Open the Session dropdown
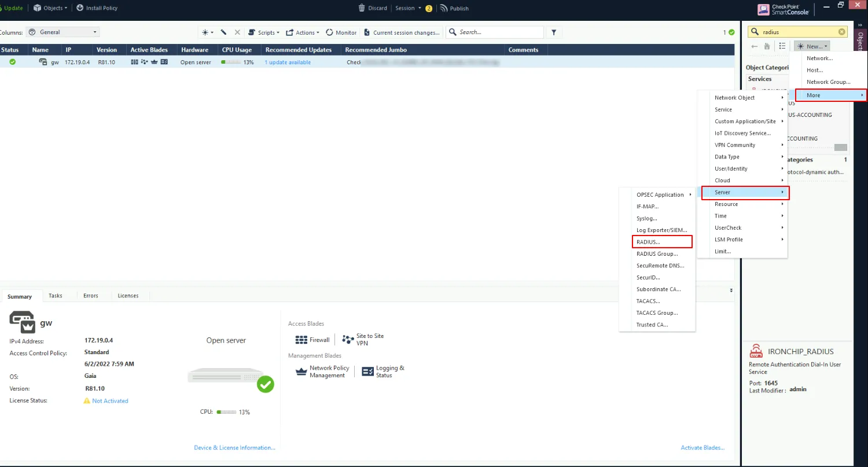Image resolution: width=868 pixels, height=467 pixels. tap(409, 8)
